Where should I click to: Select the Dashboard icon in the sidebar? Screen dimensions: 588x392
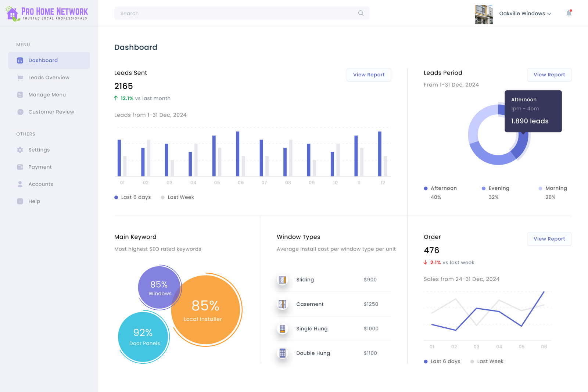pyautogui.click(x=20, y=60)
